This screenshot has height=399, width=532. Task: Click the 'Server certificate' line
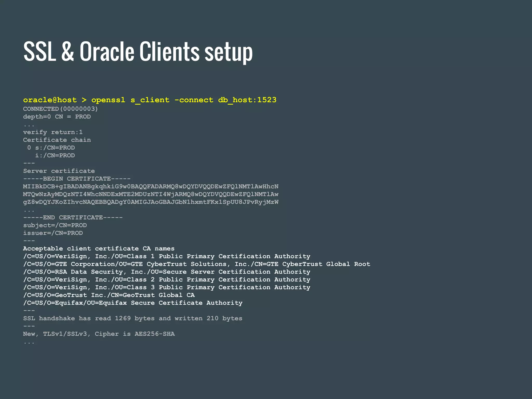click(59, 171)
